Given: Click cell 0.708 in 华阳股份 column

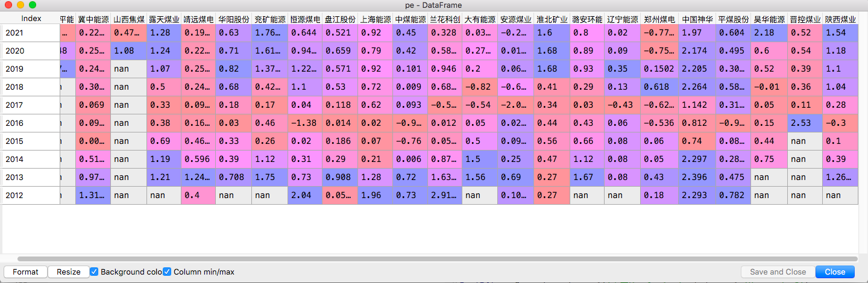Looking at the screenshot, I should coord(234,178).
